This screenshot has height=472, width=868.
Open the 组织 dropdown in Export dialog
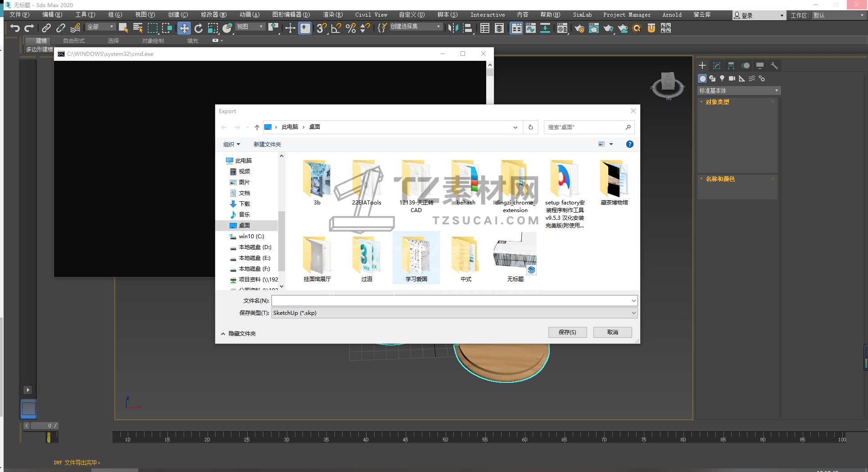click(231, 145)
